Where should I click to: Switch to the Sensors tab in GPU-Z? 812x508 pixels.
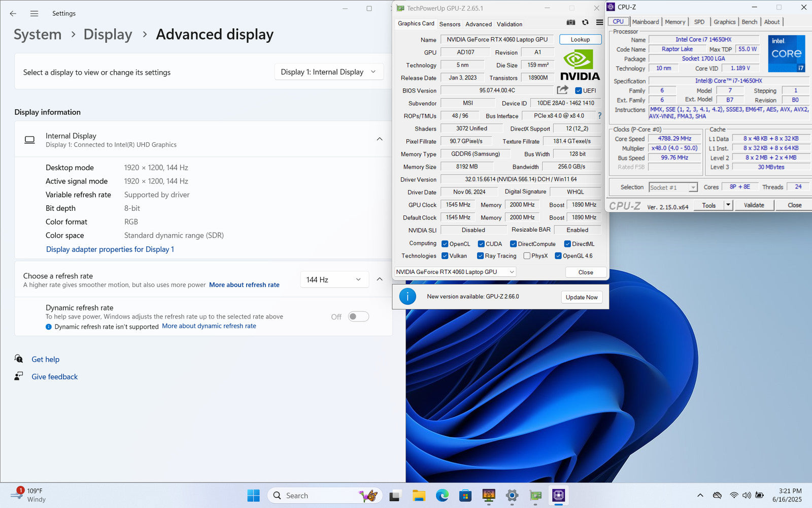pos(450,24)
